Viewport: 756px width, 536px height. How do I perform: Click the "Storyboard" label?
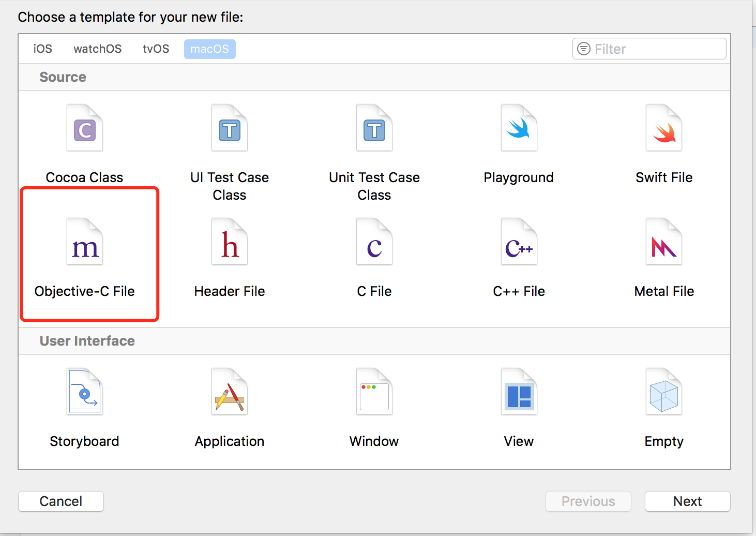pyautogui.click(x=85, y=441)
